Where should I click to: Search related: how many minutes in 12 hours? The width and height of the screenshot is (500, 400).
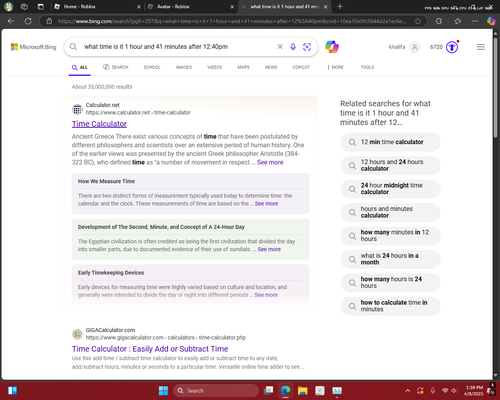(x=390, y=236)
